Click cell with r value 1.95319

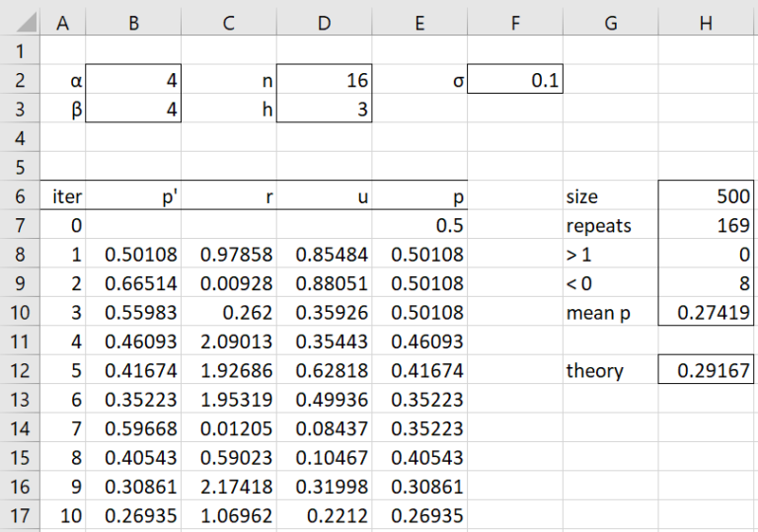tap(229, 399)
